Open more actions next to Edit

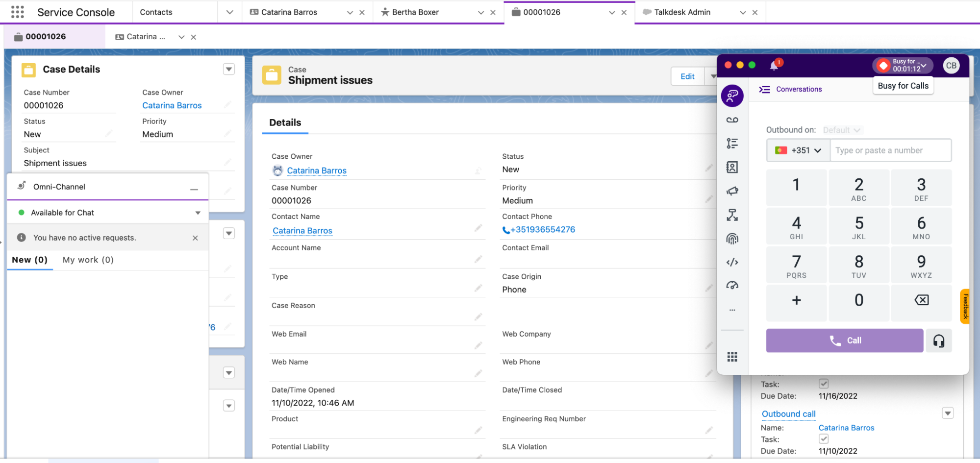tap(712, 76)
